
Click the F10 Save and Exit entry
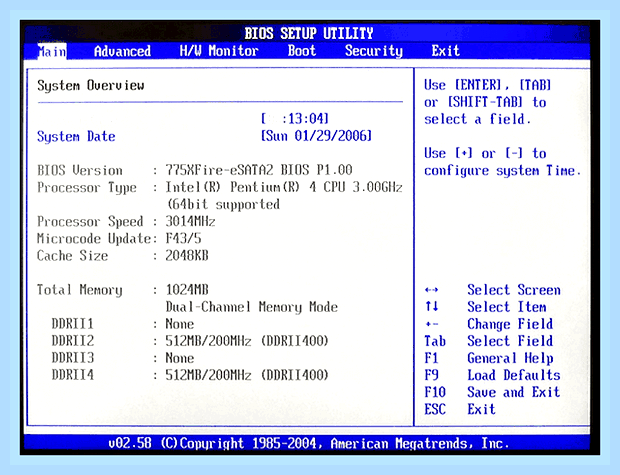[492, 392]
